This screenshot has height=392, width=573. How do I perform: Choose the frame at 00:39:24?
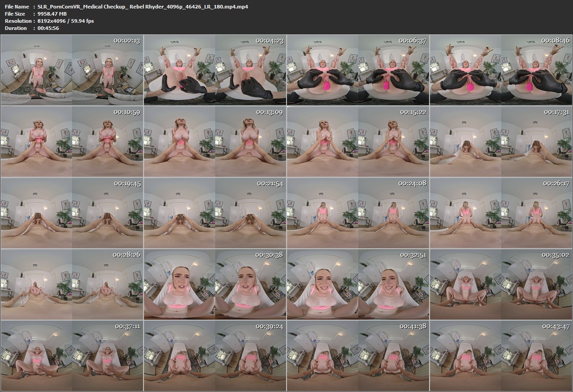215,356
